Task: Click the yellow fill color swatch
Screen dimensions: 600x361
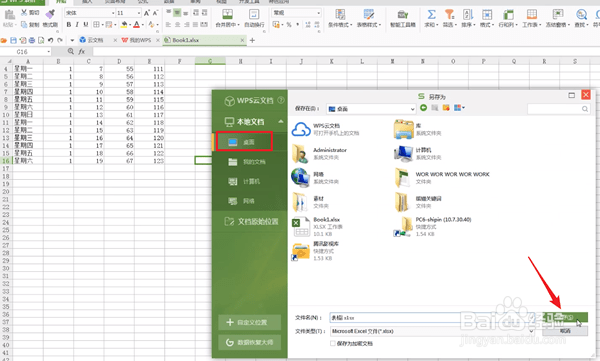Action: [124, 25]
